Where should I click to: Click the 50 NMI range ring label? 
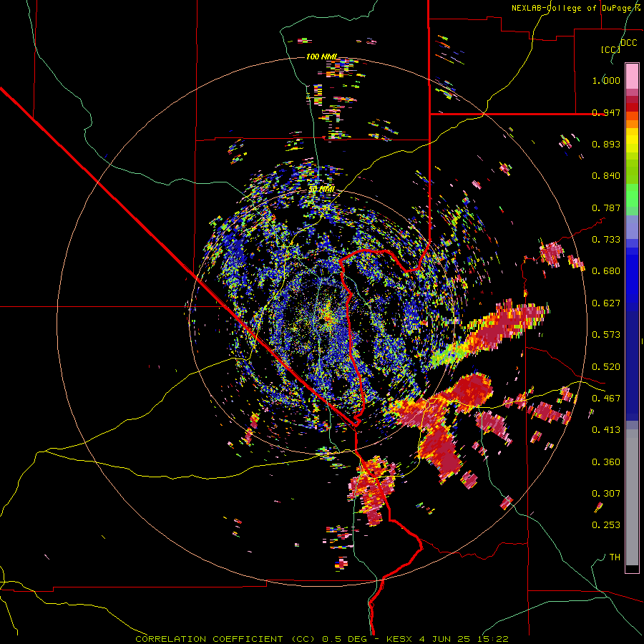pos(321,190)
